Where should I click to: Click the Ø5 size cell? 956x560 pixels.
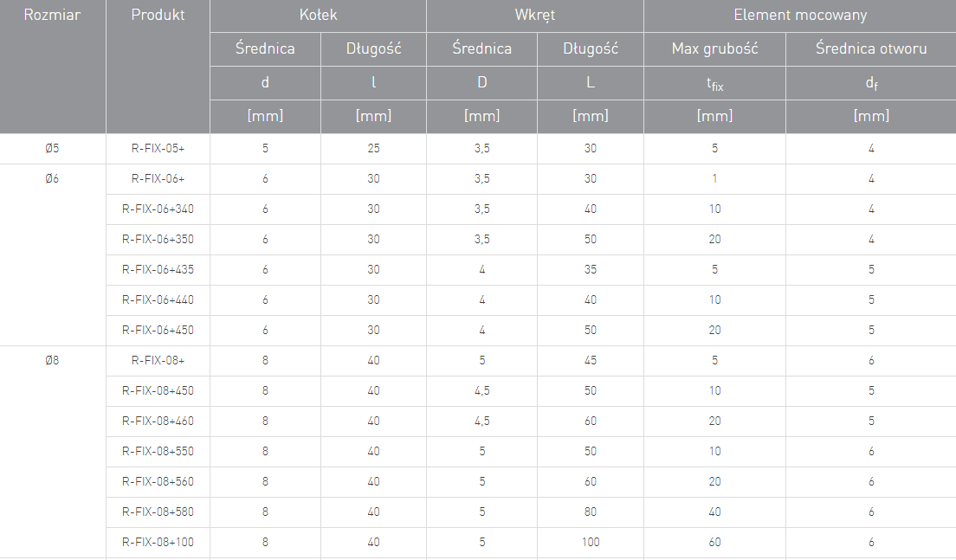[x=52, y=149]
